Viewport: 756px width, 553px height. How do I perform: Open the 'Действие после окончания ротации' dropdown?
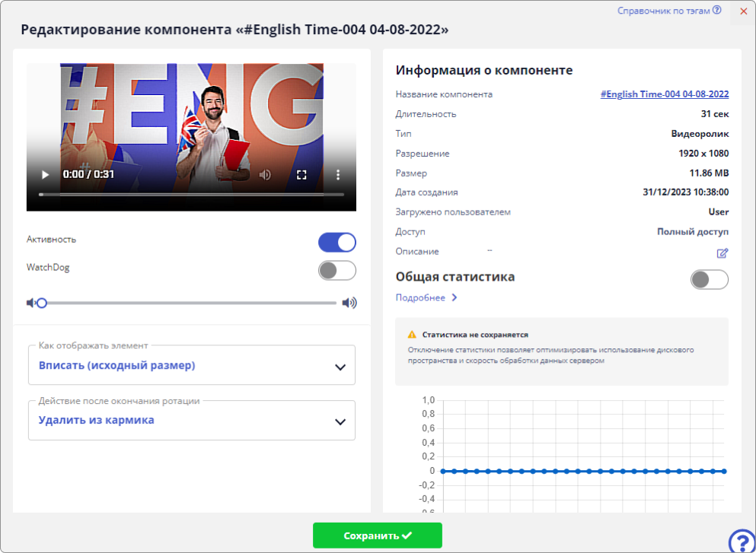point(191,420)
